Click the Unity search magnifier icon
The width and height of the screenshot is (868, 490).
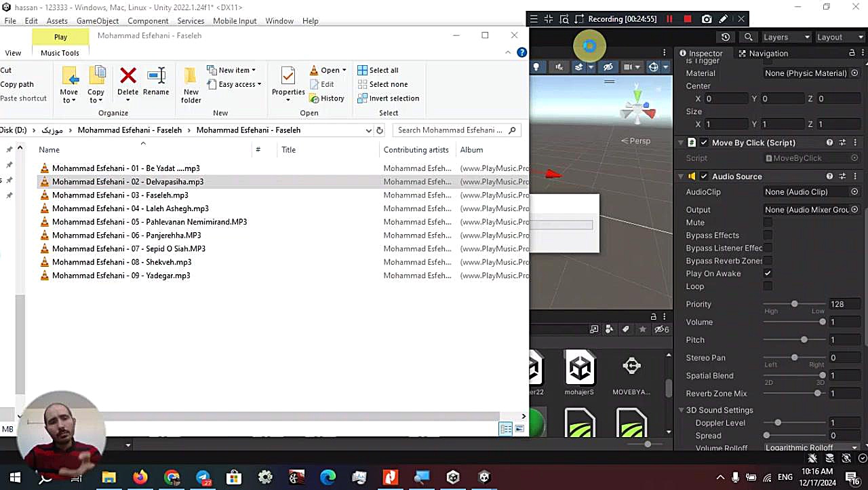748,37
